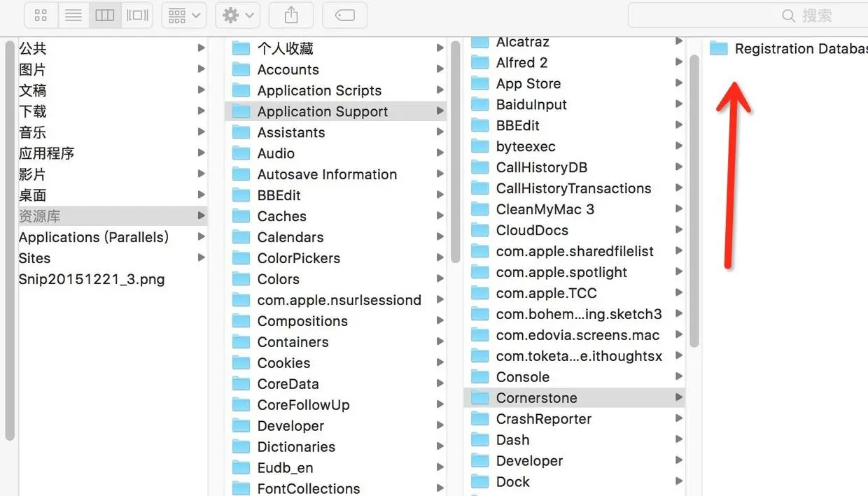Select com.apple.sharedfilelist folder name

[x=575, y=251]
